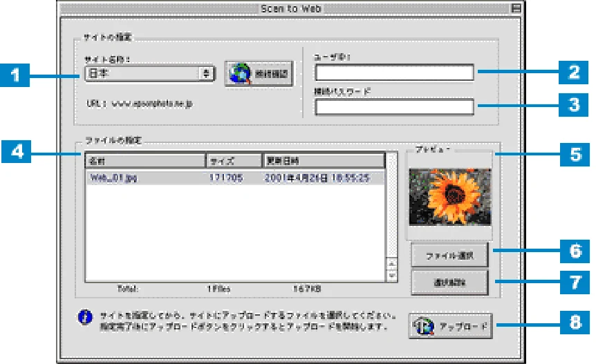Click the サイズ column header
The width and height of the screenshot is (596, 364).
coord(234,160)
